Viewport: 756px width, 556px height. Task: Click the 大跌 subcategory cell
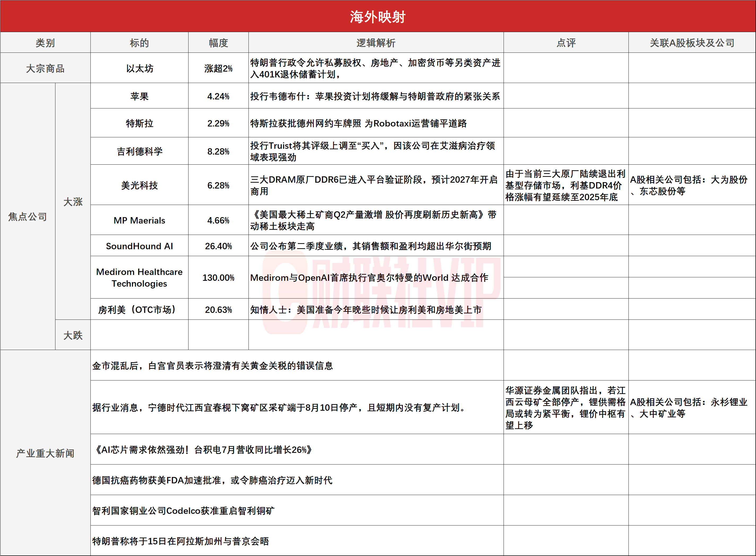point(73,335)
